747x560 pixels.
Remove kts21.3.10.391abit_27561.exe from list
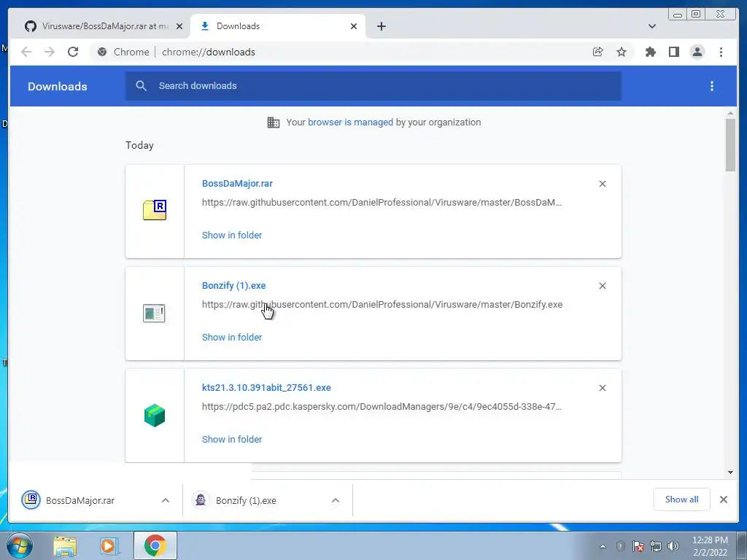coord(602,388)
